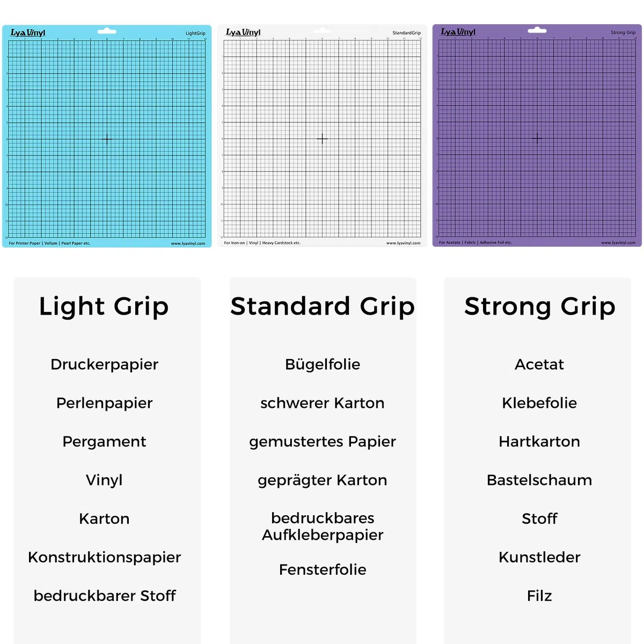Click the hanging hole on purple mat
The height and width of the screenshot is (644, 644).
point(537,30)
